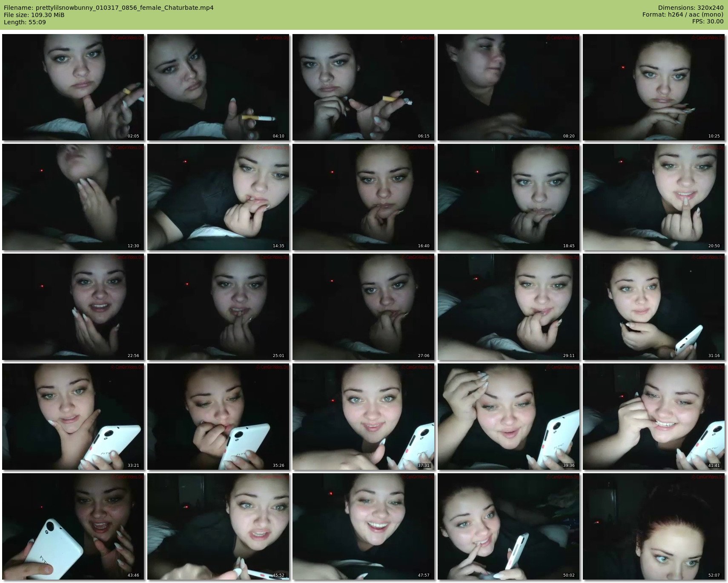728x583 pixels.
Task: Select the thumbnail at 27:06
Action: pyautogui.click(x=363, y=307)
